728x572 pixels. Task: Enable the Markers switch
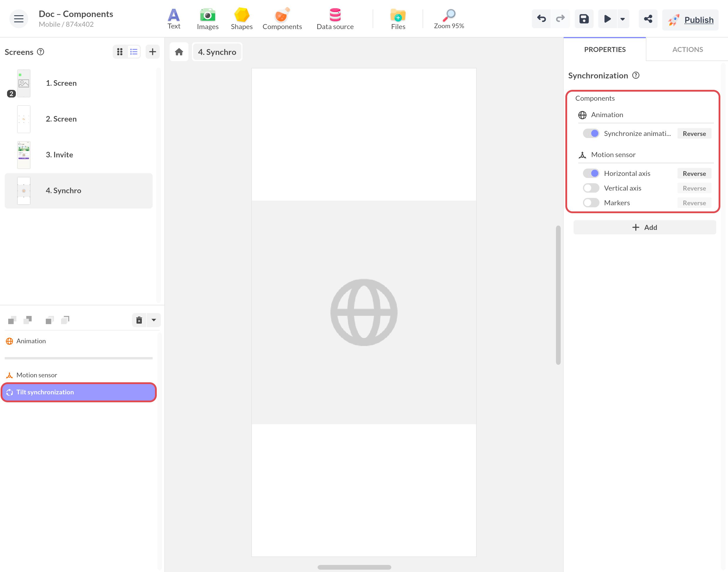point(591,203)
